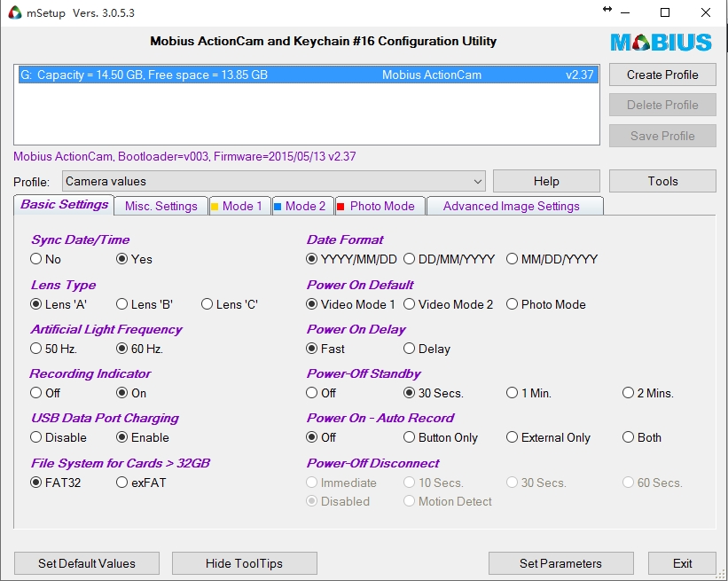
Task: Disable USB Data Port Charging
Action: [59, 437]
